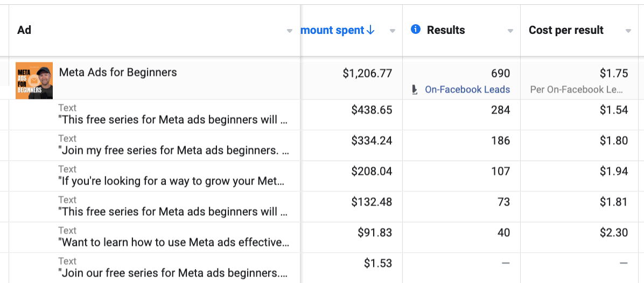Screen dimensions: 644x283
Task: Open the Cost per result dropdown arrow
Action: (x=628, y=31)
